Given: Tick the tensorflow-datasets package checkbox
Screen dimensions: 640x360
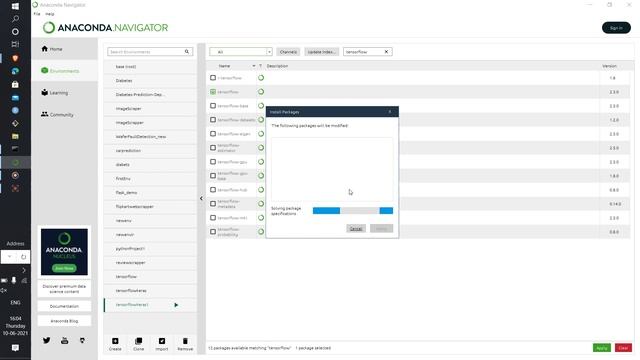Looking at the screenshot, I should pyautogui.click(x=213, y=120).
